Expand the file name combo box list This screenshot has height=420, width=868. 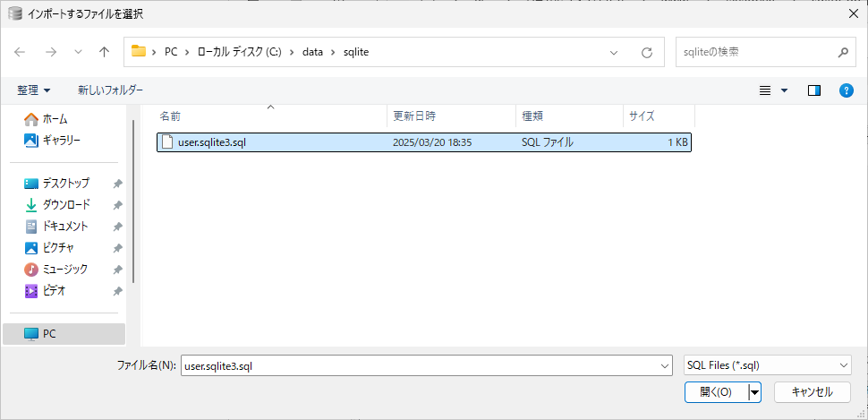coord(664,365)
